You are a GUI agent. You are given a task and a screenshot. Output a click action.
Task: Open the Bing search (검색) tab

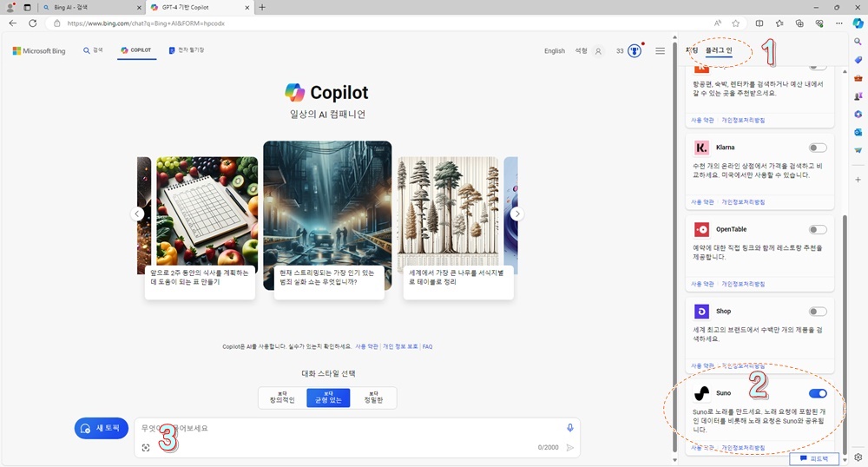click(x=93, y=50)
